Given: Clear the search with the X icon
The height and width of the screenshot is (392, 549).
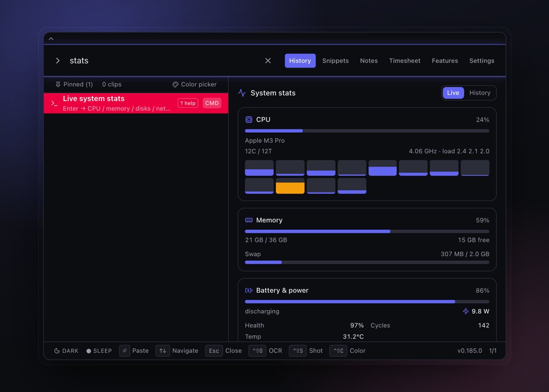Looking at the screenshot, I should (268, 61).
